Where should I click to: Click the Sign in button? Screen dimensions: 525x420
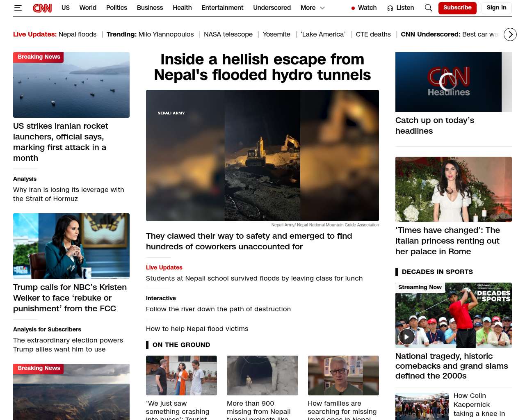pos(496,8)
